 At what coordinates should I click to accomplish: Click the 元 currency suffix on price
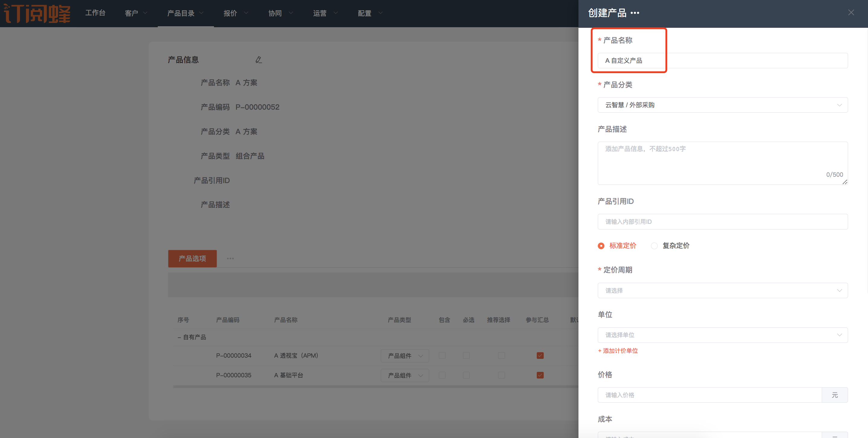tap(835, 395)
